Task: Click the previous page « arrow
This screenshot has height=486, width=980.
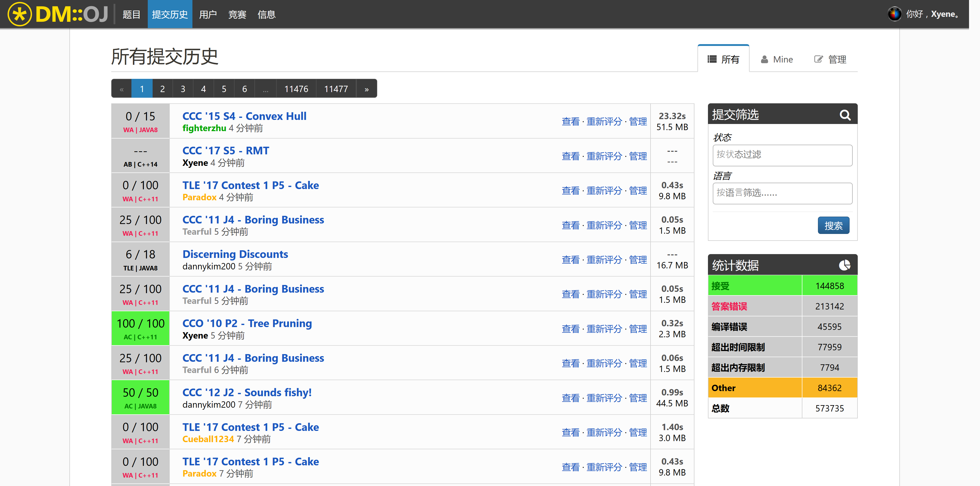Action: click(x=121, y=89)
